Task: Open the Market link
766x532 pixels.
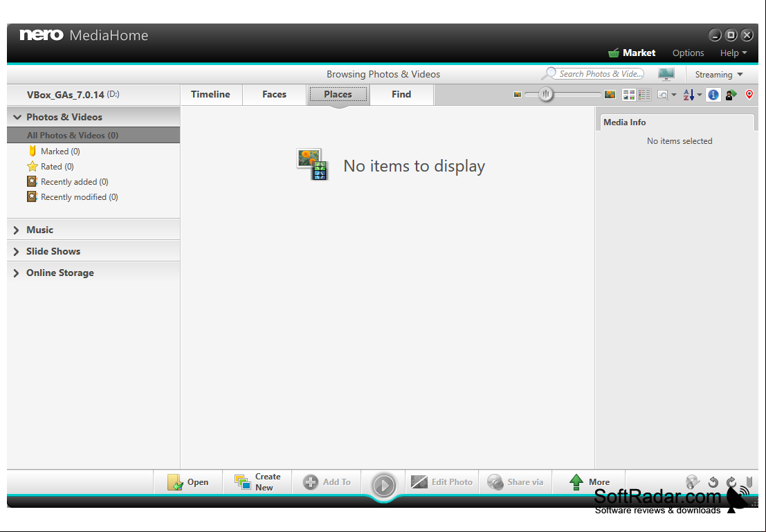Action: click(639, 53)
